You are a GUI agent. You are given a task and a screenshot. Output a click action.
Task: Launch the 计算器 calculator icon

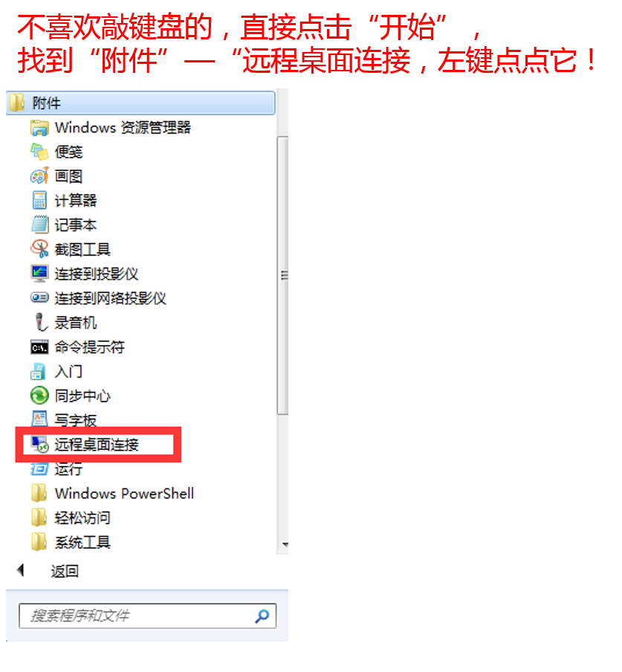39,200
